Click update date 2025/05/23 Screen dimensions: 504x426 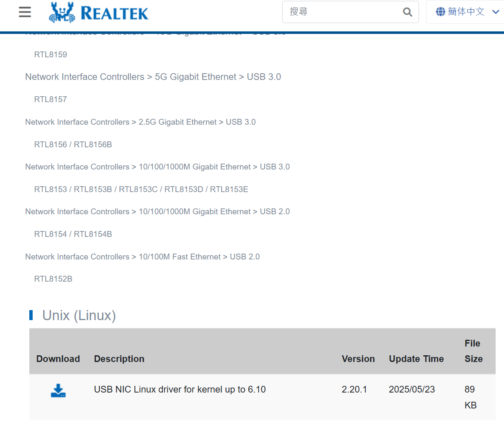click(412, 389)
